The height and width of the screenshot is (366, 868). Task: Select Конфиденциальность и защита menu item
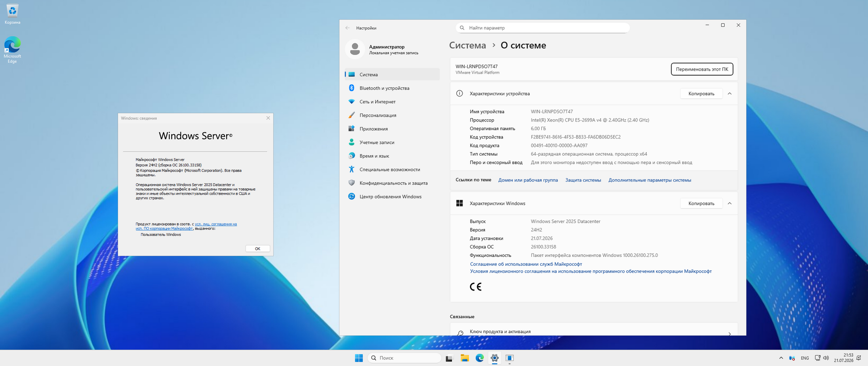click(392, 183)
